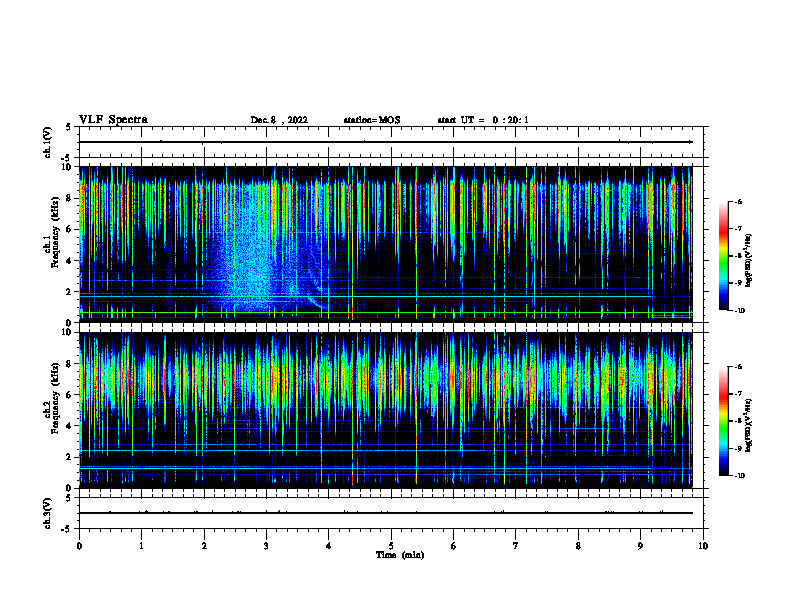This screenshot has height=612, width=792.
Task: Click the ch.2 frequency tick label '8'
Action: click(69, 364)
